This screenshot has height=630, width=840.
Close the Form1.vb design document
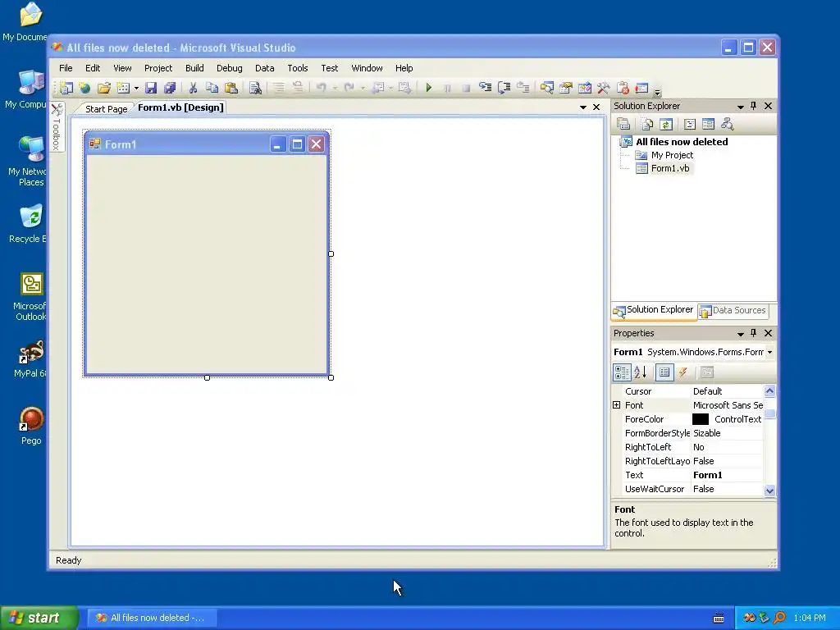tap(596, 107)
